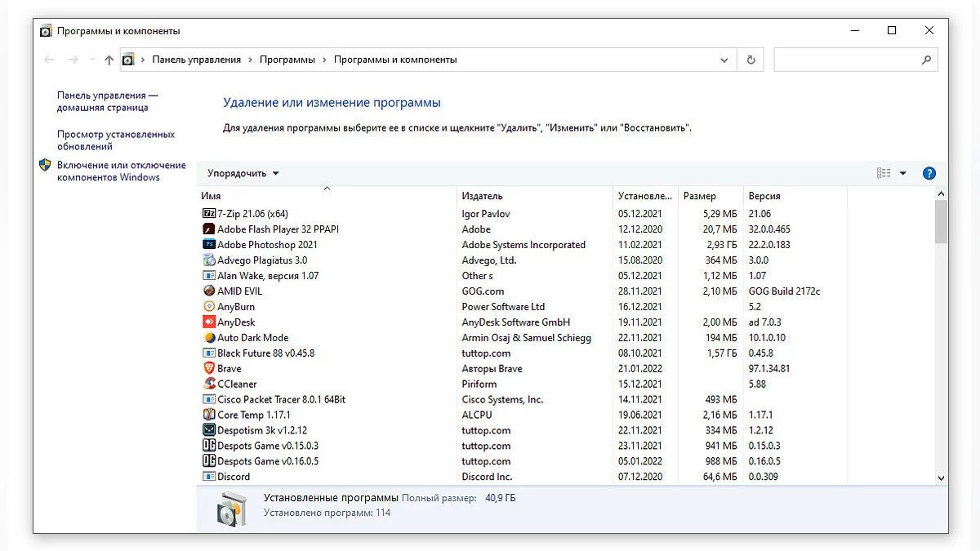Open help with blue question mark icon
This screenshot has width=980, height=551.
click(929, 173)
